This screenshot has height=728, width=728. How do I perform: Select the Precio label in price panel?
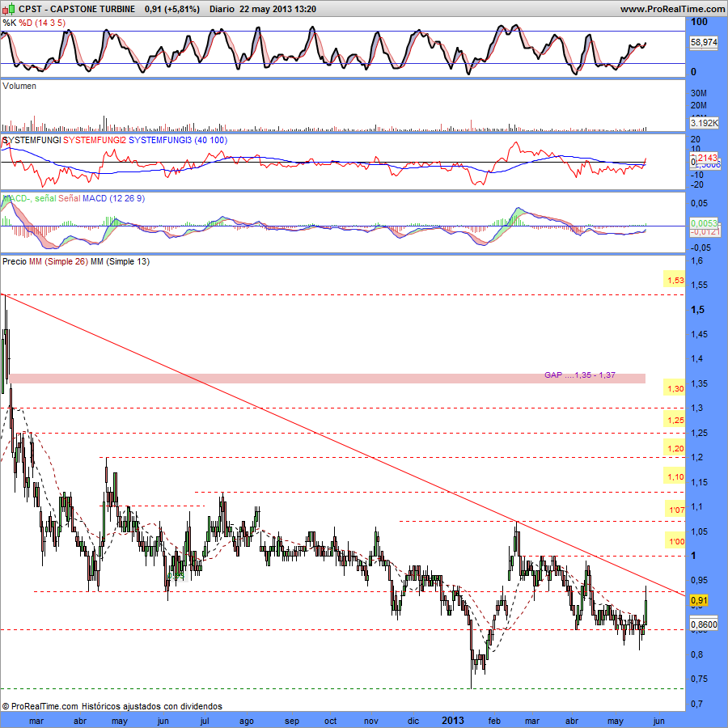tap(15, 261)
